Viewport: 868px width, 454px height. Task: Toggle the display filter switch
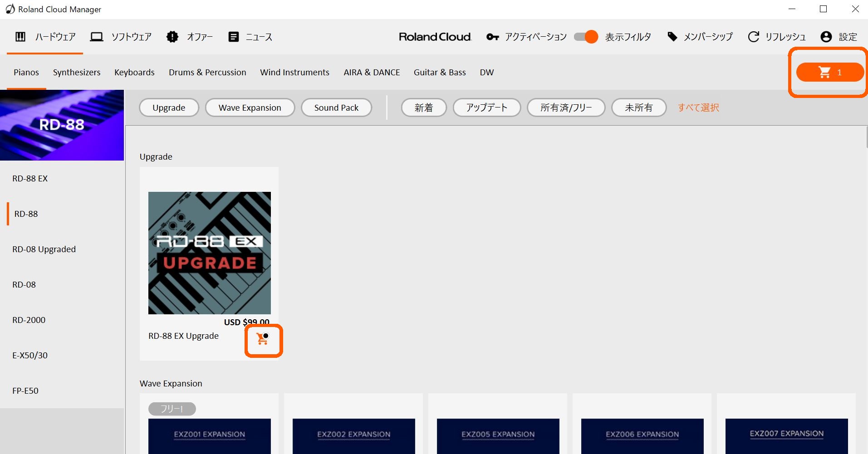586,37
